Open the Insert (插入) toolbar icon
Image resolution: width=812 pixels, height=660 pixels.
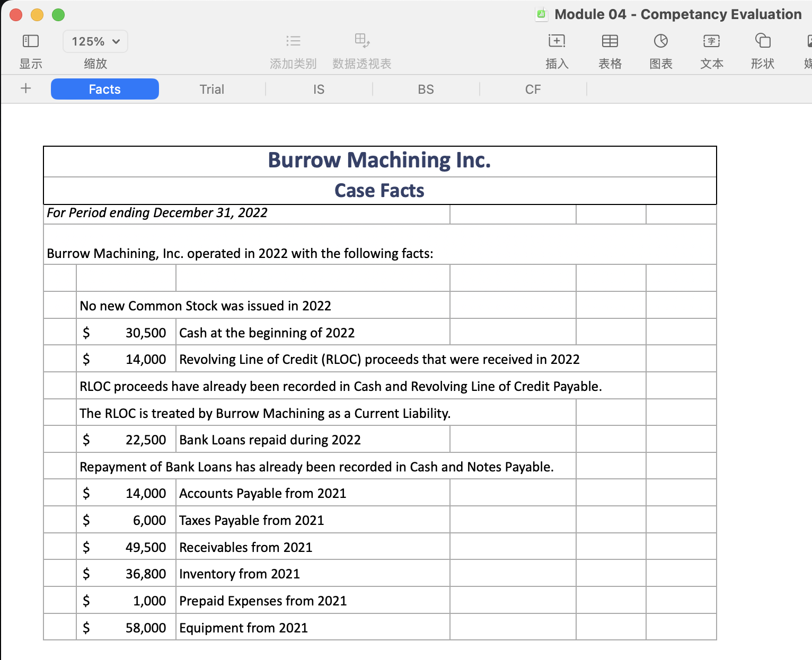[x=557, y=41]
